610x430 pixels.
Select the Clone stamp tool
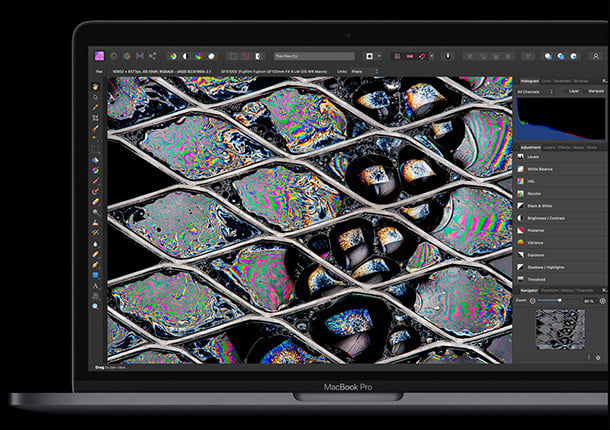96,223
